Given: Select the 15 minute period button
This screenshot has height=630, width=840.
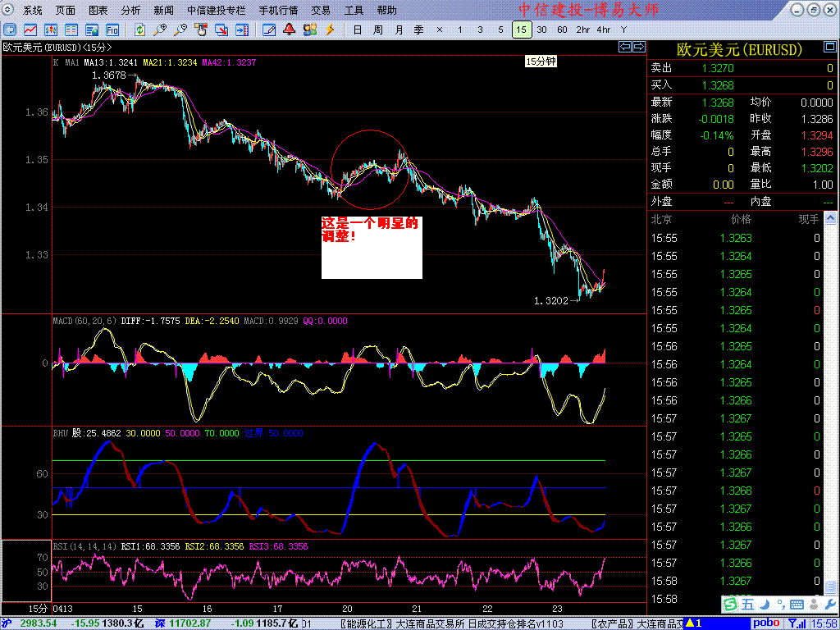Looking at the screenshot, I should [522, 30].
